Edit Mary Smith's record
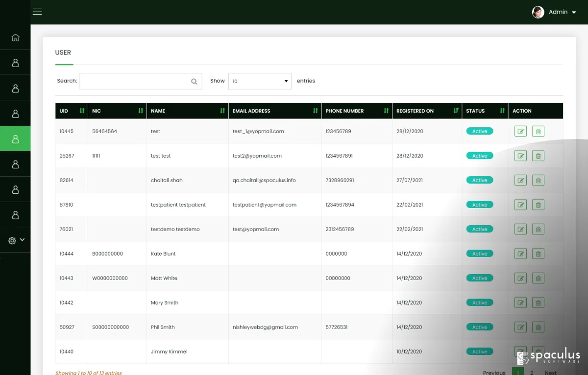The width and height of the screenshot is (588, 375). [520, 303]
